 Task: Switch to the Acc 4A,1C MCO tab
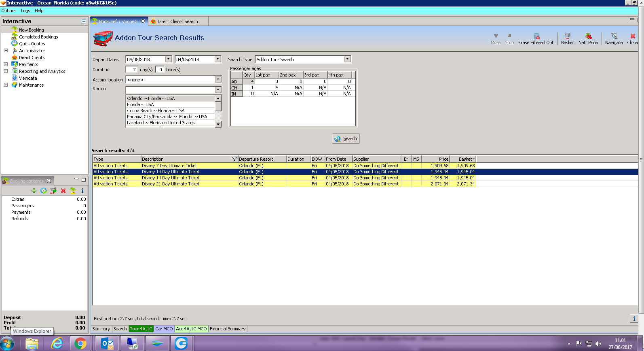[191, 329]
